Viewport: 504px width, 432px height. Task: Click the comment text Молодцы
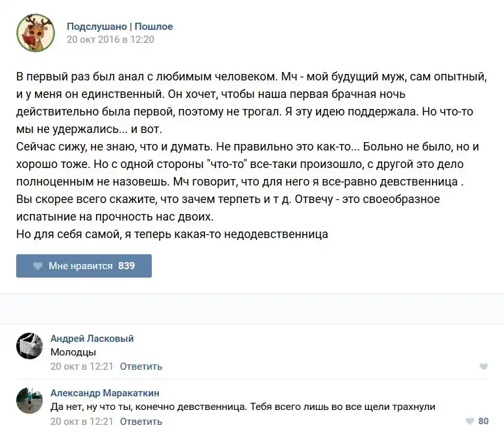[x=73, y=352]
